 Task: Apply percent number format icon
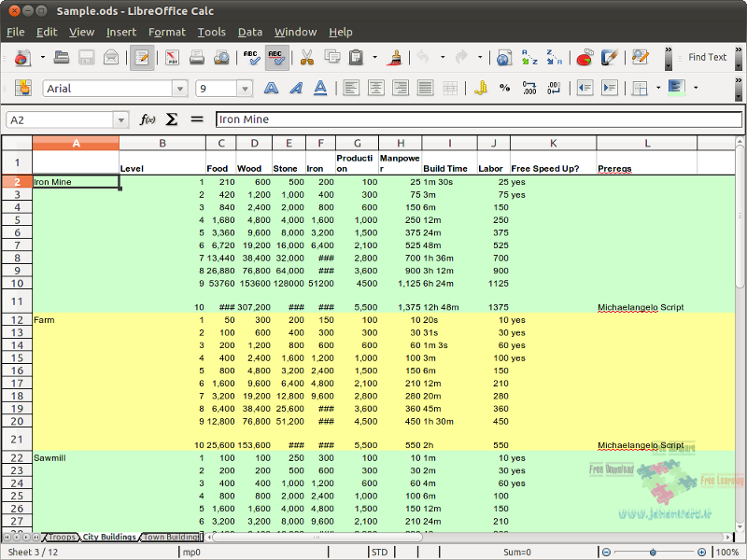pos(505,89)
